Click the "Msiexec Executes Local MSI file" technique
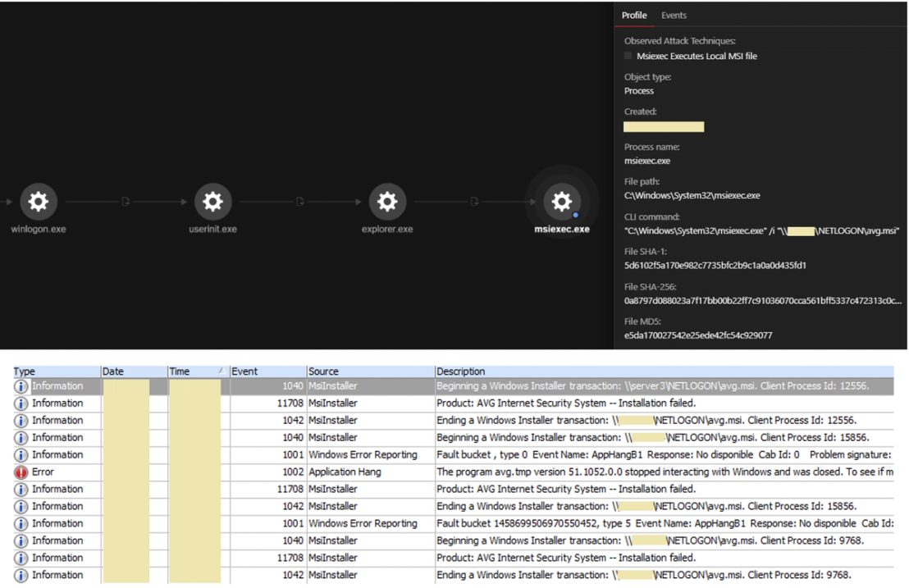This screenshot has width=909, height=588. tap(697, 57)
